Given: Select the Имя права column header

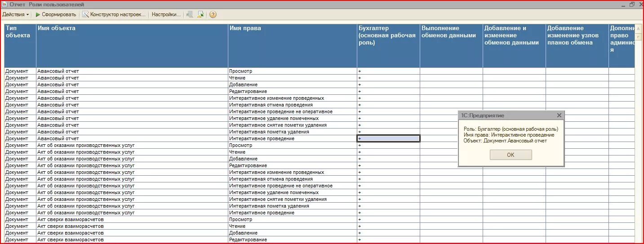Looking at the screenshot, I should click(x=293, y=46).
